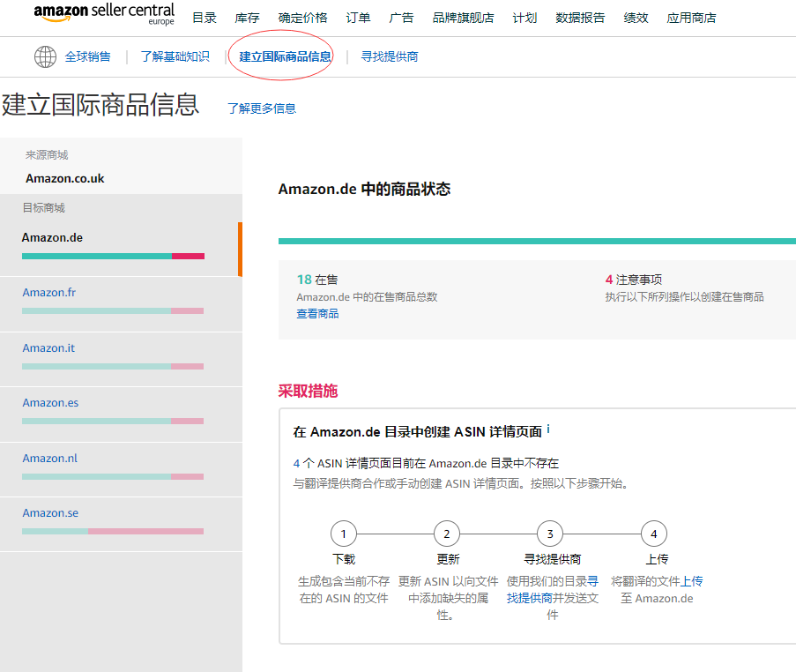Open the 了解基础知识 tab
This screenshot has width=796, height=672.
tap(175, 56)
